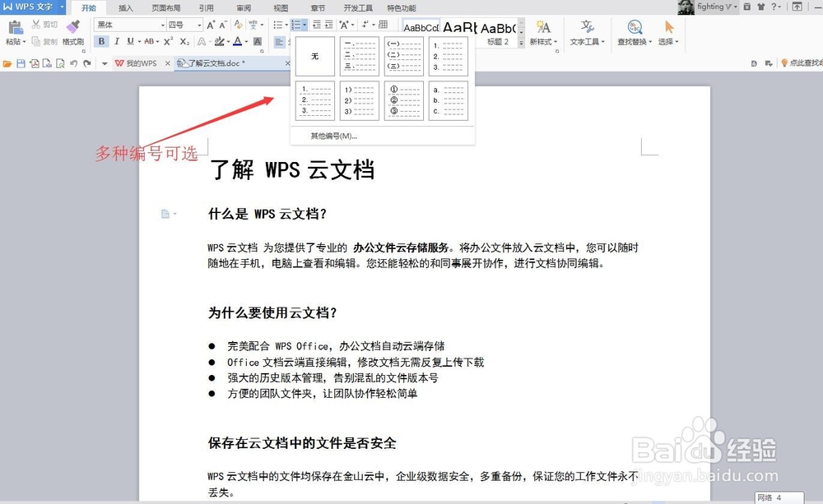Toggle Underline formatting
This screenshot has width=823, height=504.
pos(130,41)
